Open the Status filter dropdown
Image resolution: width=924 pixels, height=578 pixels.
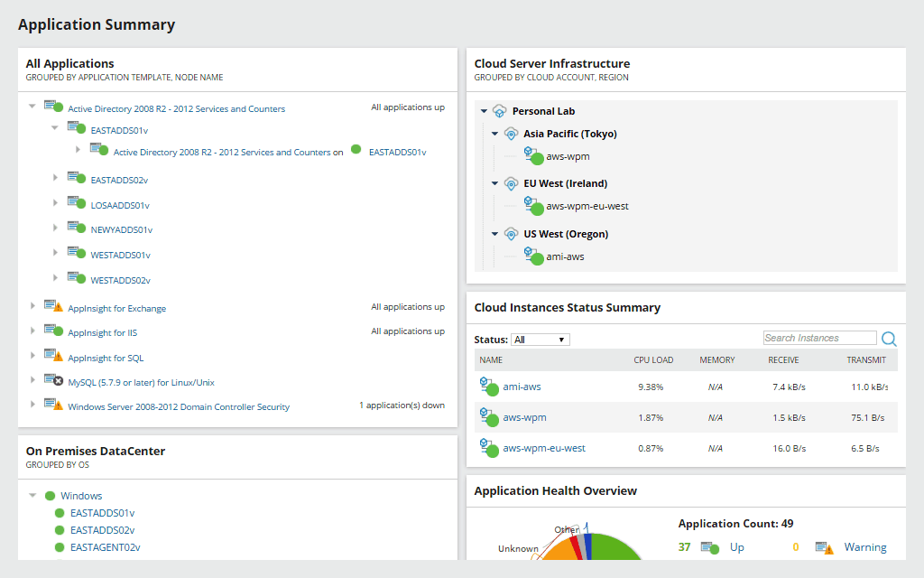pos(541,340)
